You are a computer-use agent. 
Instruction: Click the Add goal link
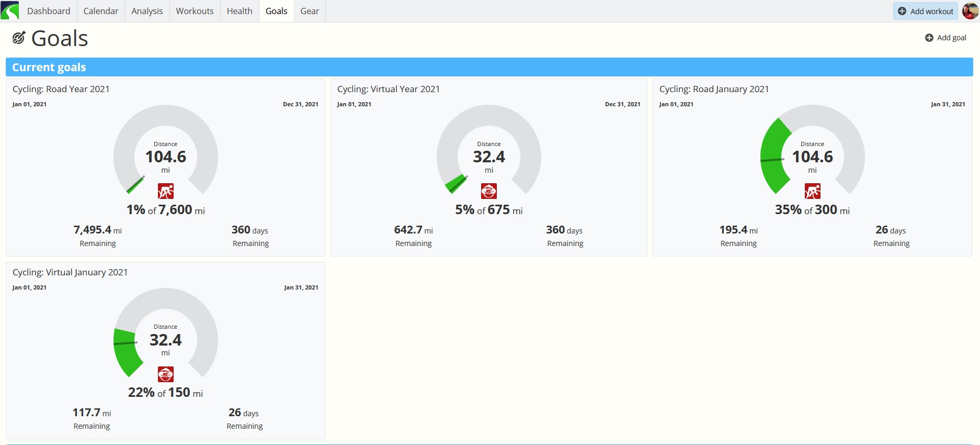click(945, 38)
